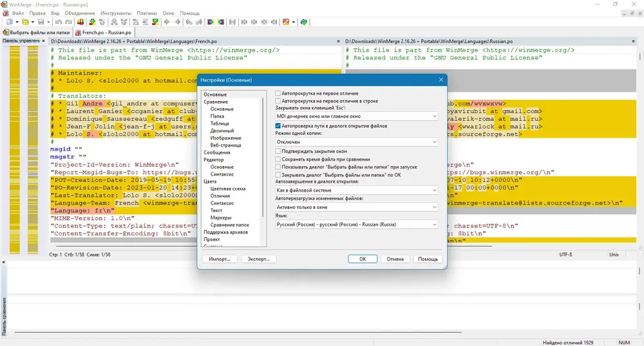The image size is (644, 346).
Task: Check 'Показывать диалог Выбрать файлы или папки при запуске'
Action: (278, 167)
